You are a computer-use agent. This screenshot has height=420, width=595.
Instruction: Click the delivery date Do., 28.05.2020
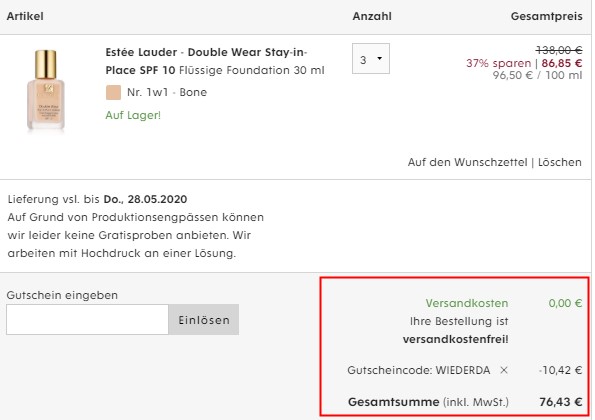click(145, 199)
